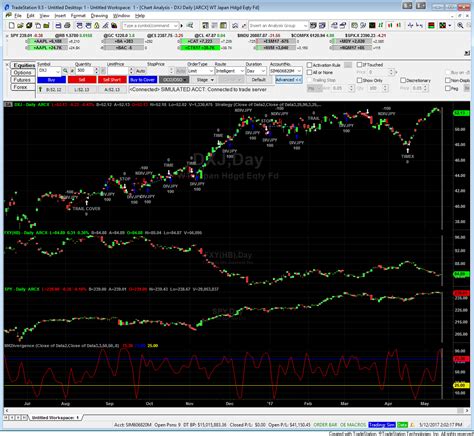Select the Futures order bar tab
474x436 pixels.
22,80
